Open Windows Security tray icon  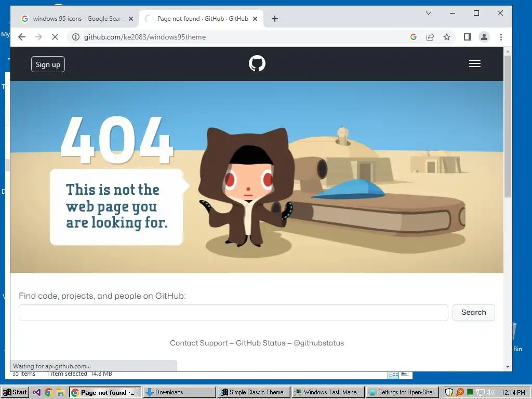pos(449,393)
